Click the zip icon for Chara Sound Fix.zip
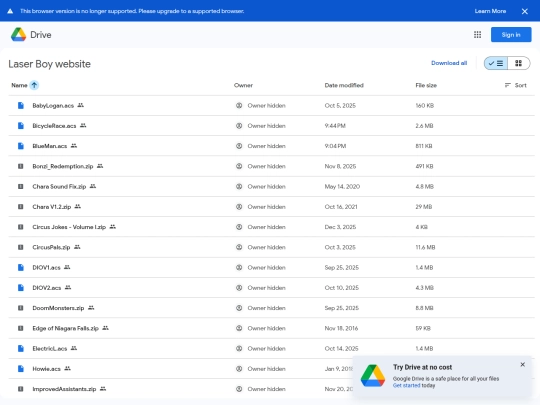 (x=21, y=186)
